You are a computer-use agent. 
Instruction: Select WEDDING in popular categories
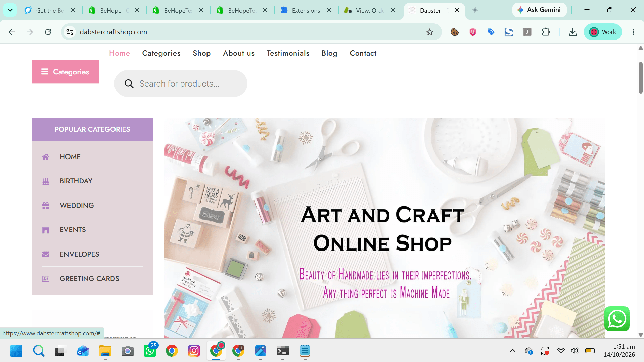tap(77, 206)
